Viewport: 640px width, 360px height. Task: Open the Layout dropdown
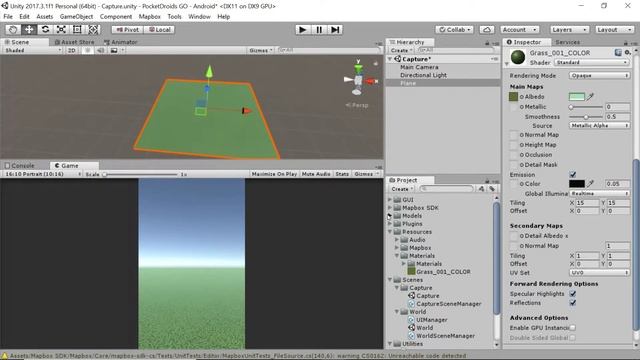(614, 30)
